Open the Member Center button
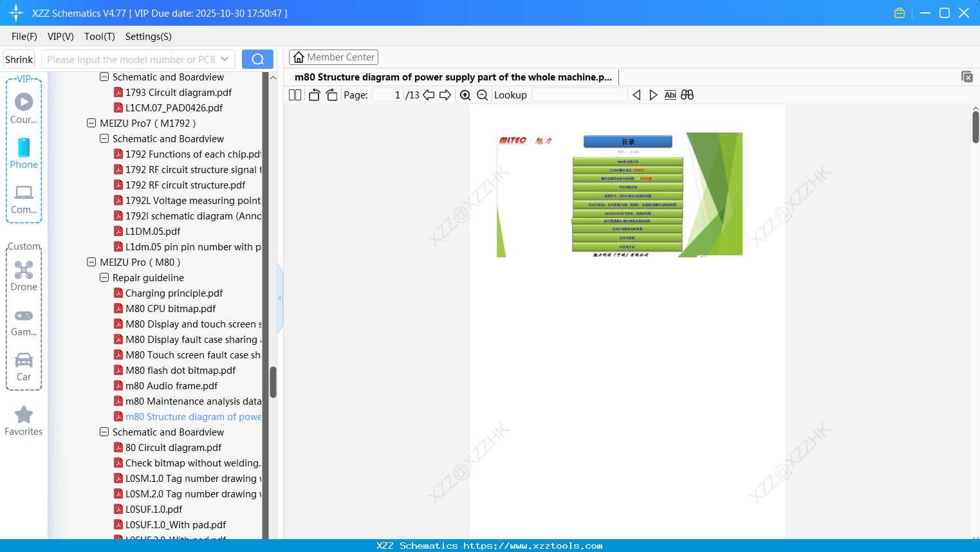 pos(333,57)
